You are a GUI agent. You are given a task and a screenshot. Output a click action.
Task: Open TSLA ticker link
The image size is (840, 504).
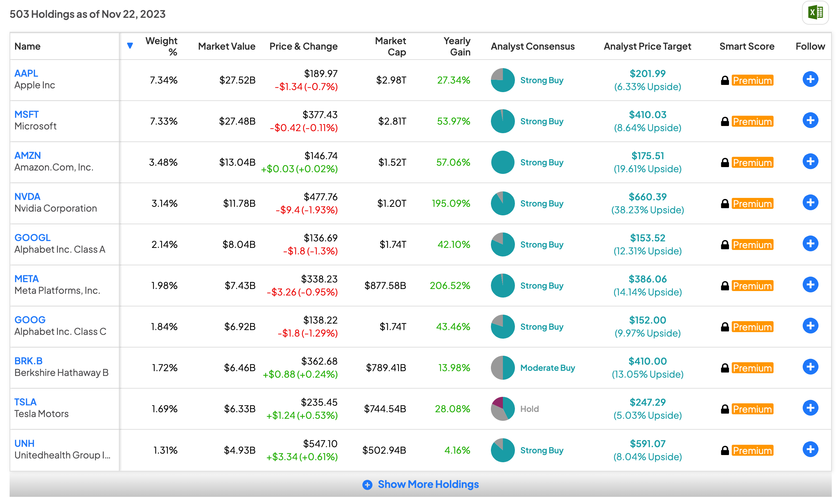point(25,402)
